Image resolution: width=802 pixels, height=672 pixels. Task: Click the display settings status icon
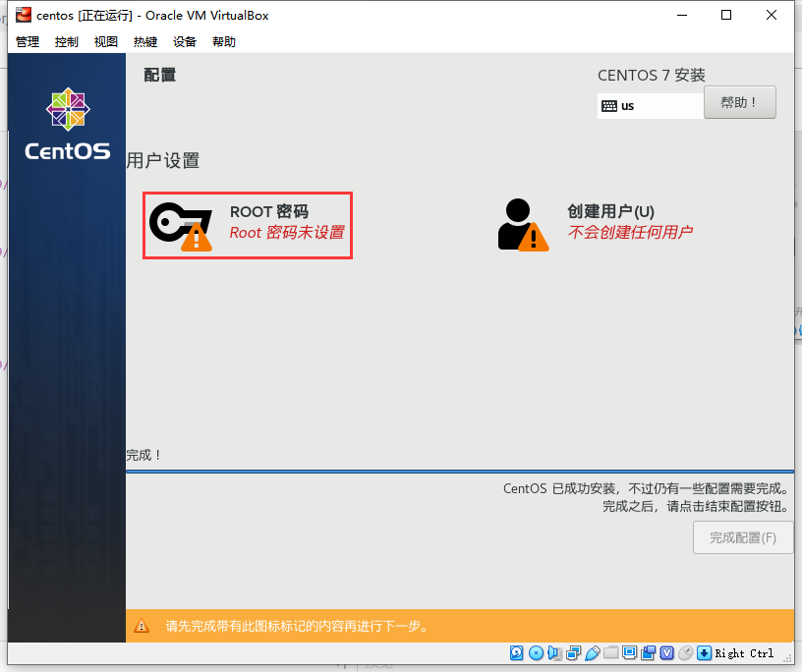(630, 653)
